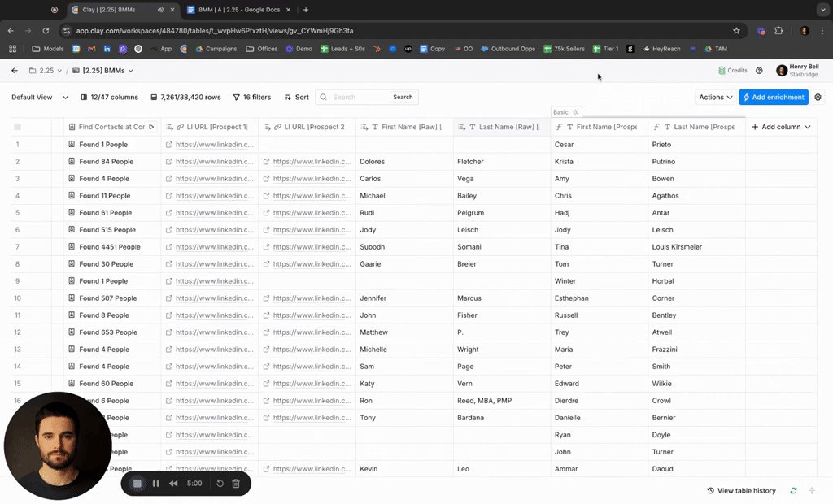Pause the screen recording
The width and height of the screenshot is (833, 504).
[x=155, y=484]
